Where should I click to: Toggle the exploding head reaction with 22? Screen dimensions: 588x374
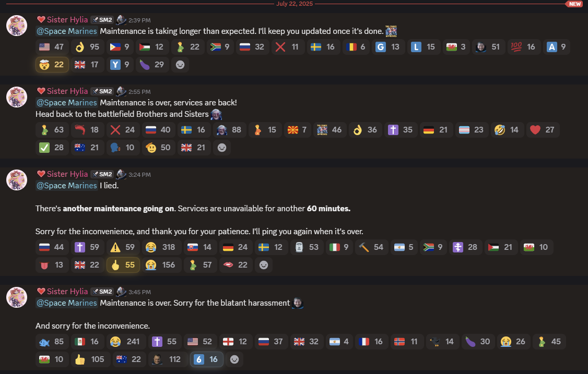coord(52,65)
